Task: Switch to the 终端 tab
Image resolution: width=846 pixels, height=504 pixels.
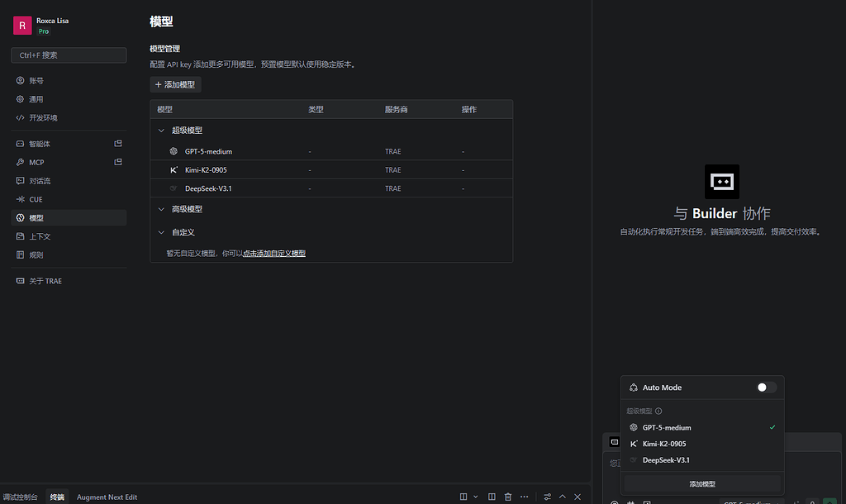Action: click(x=57, y=497)
